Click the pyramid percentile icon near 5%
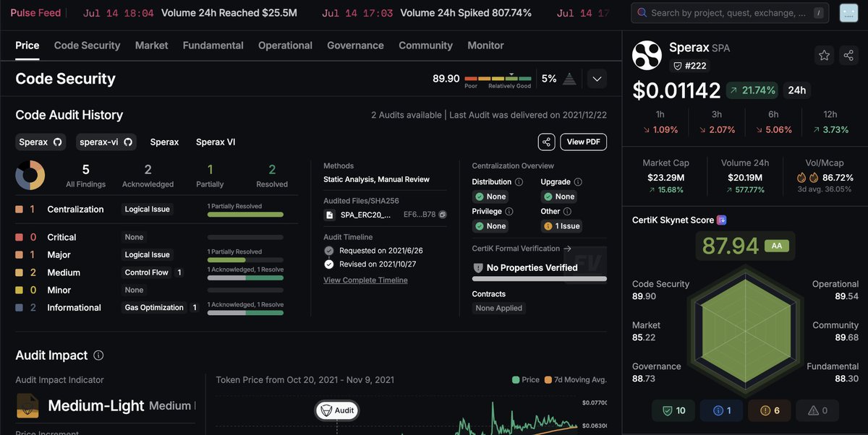Screen dimensions: 868x435 [x=569, y=79]
